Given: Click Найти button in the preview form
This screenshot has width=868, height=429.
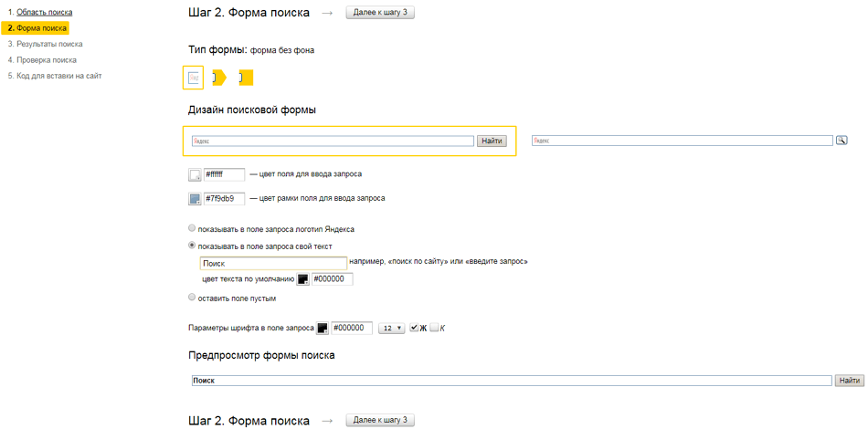Looking at the screenshot, I should pyautogui.click(x=849, y=380).
